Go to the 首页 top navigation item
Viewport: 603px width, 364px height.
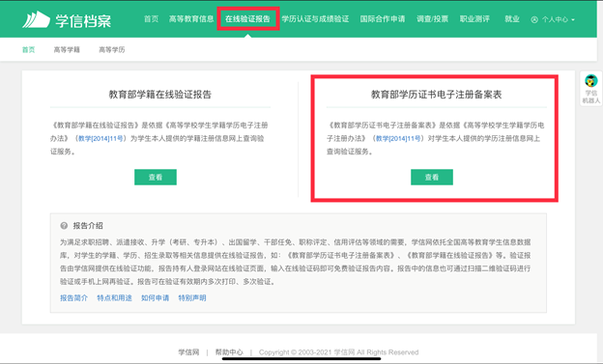[x=151, y=19]
